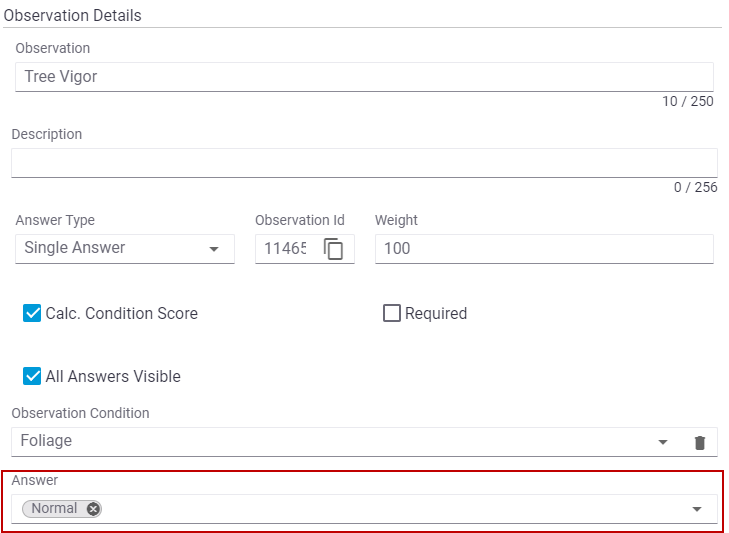Enable the Required checkbox

[x=392, y=314]
